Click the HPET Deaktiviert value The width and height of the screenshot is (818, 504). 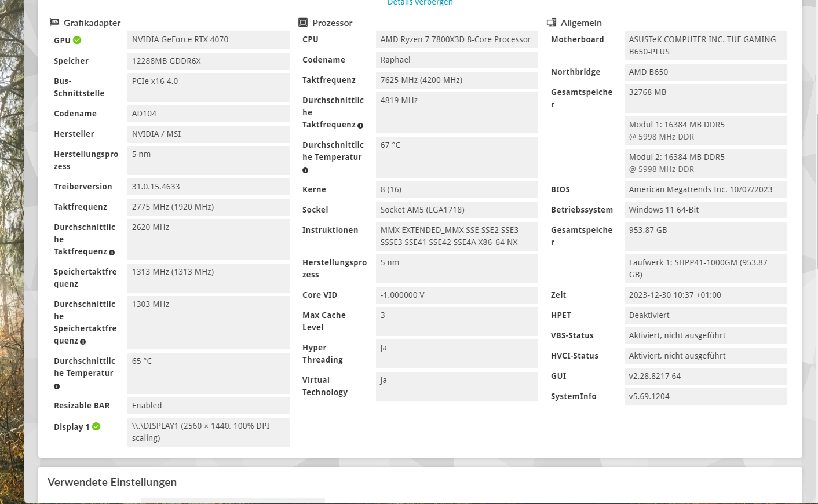pos(706,315)
